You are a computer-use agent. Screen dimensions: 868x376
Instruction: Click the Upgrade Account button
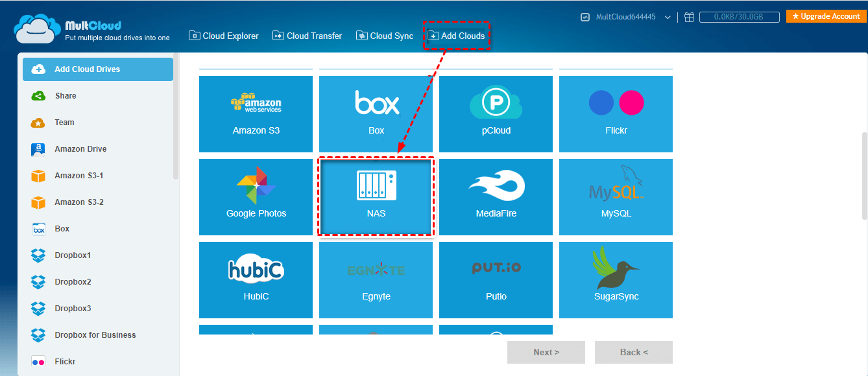[x=826, y=16]
